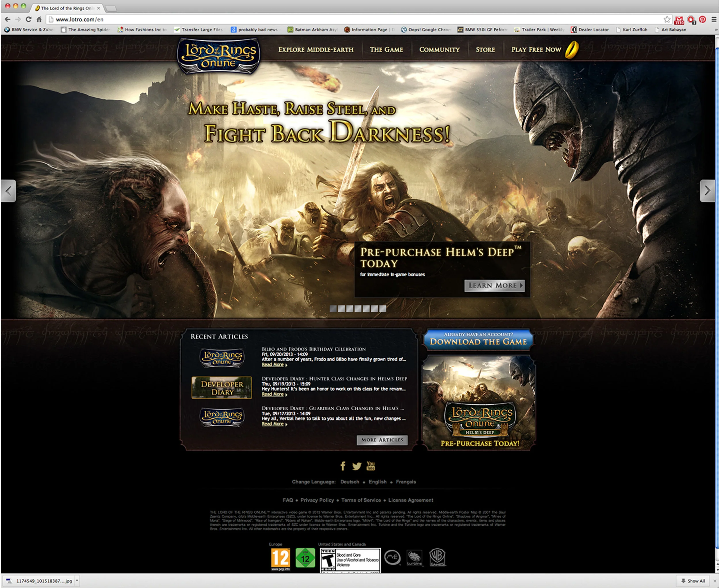Open Art Babayan bookmark
Screen dimensions: 719x588
670,30
